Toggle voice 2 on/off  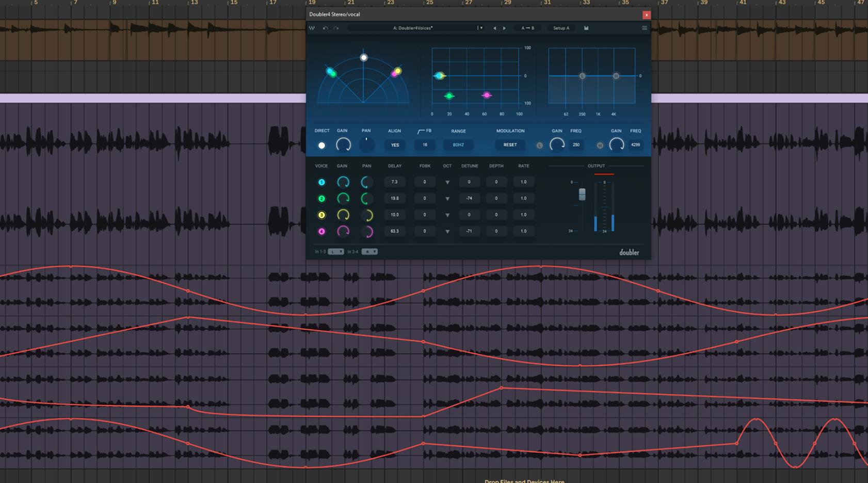[x=322, y=199]
